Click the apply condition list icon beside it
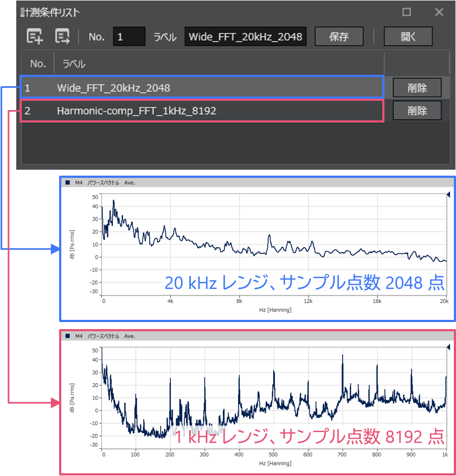Viewport: 456px width, 476px height. (x=62, y=36)
